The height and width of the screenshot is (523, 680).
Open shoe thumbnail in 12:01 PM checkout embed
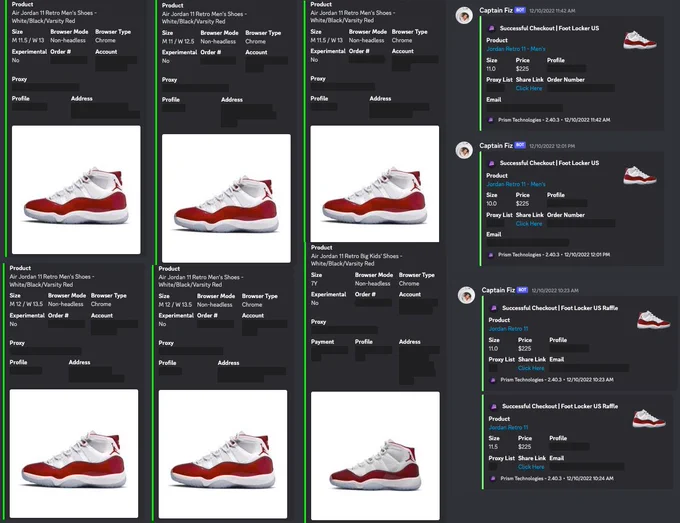[x=640, y=175]
